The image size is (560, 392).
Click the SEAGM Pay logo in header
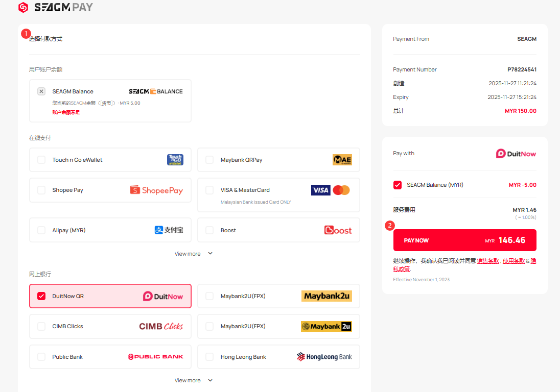(x=55, y=8)
